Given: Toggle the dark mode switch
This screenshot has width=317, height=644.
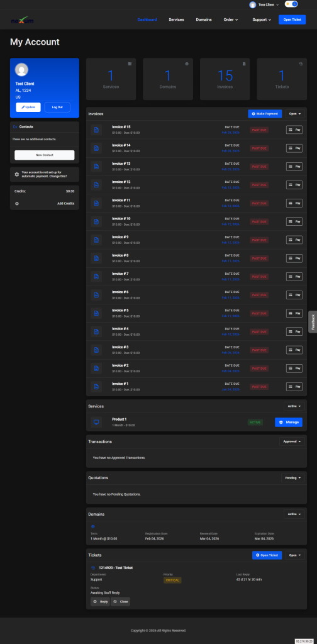Looking at the screenshot, I should tap(291, 4).
